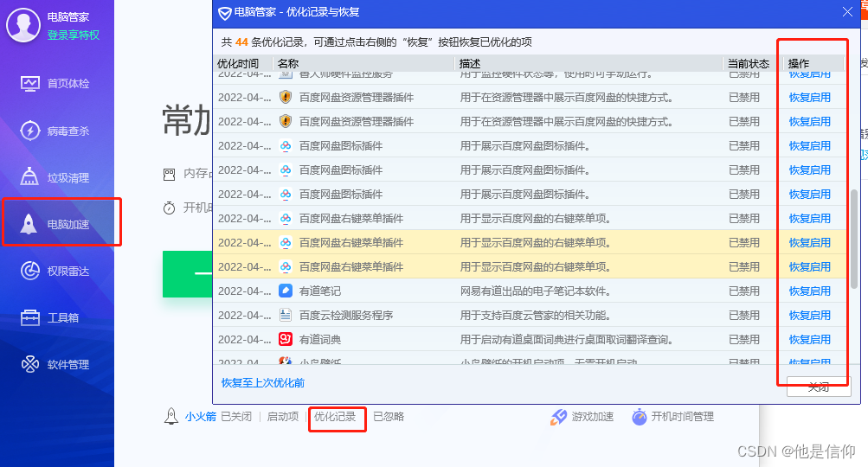This screenshot has height=467, width=868.
Task: Click the 有道笔记 app icon
Action: [285, 291]
